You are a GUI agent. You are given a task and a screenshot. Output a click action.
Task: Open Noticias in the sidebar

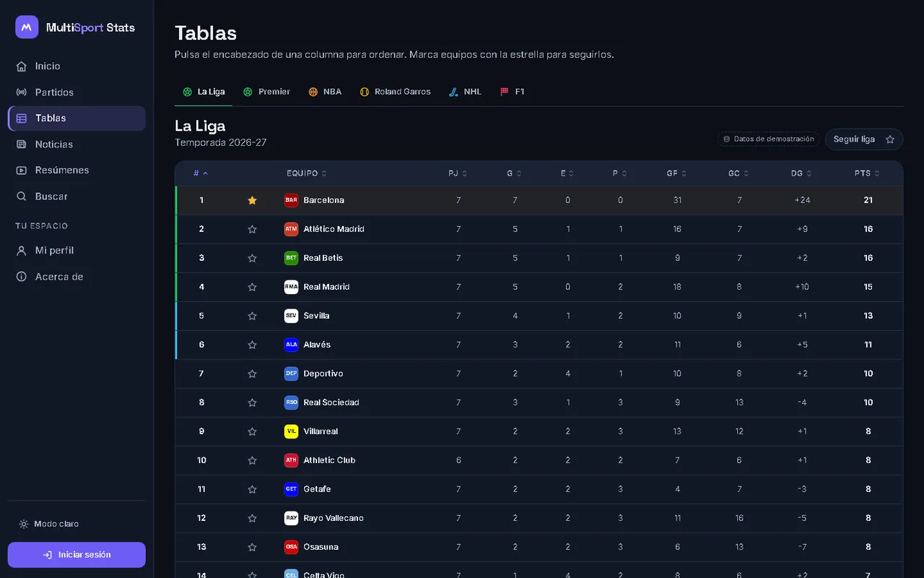[77, 144]
